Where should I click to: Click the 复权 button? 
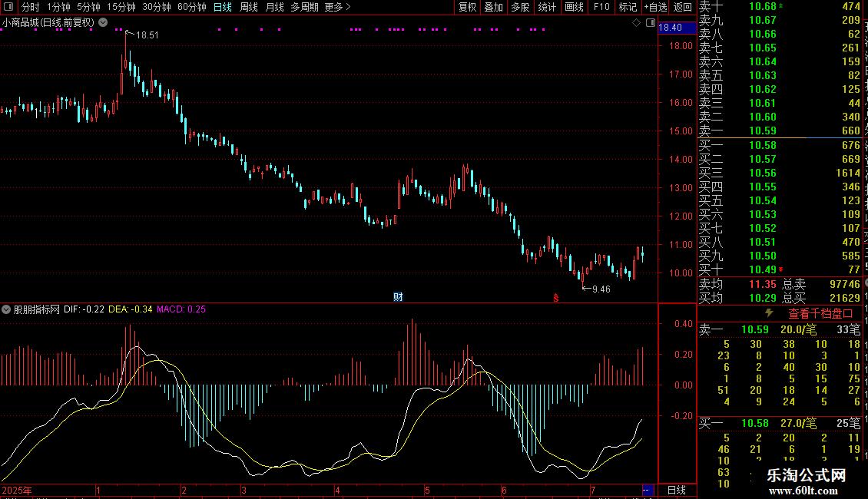pyautogui.click(x=467, y=7)
